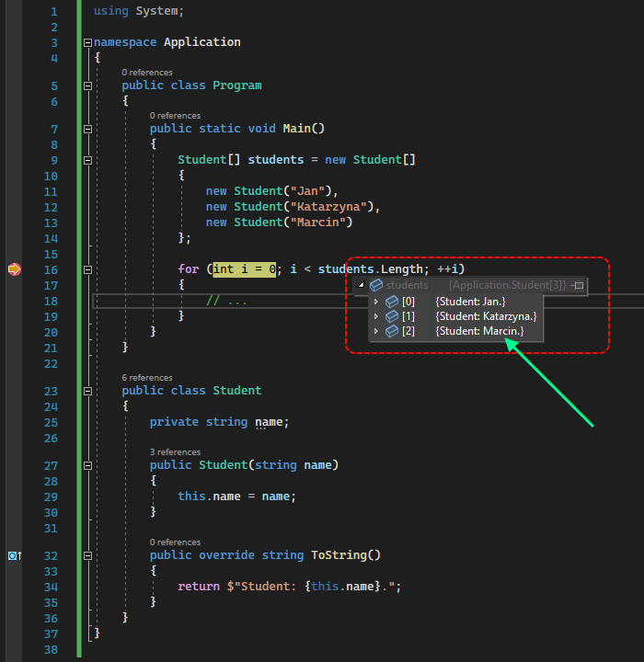Click line number 18 in the editor
This screenshot has width=644, height=662.
[x=51, y=301]
